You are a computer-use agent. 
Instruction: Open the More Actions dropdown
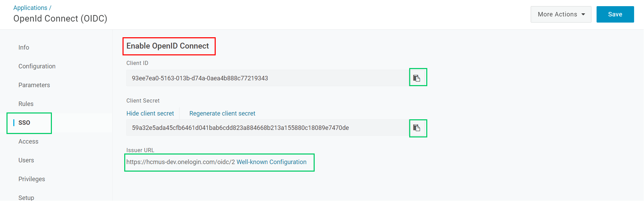[x=561, y=14]
